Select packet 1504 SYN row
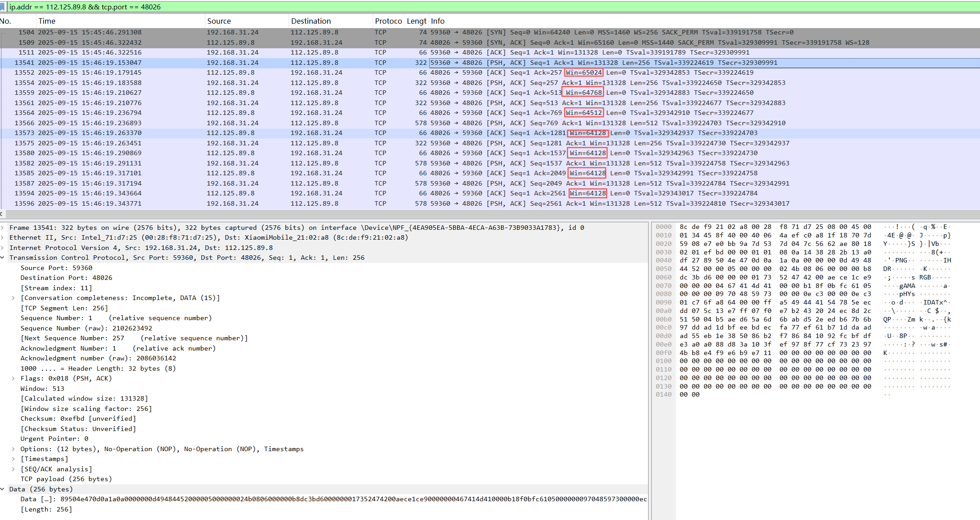The height and width of the screenshot is (520, 980). click(x=490, y=32)
